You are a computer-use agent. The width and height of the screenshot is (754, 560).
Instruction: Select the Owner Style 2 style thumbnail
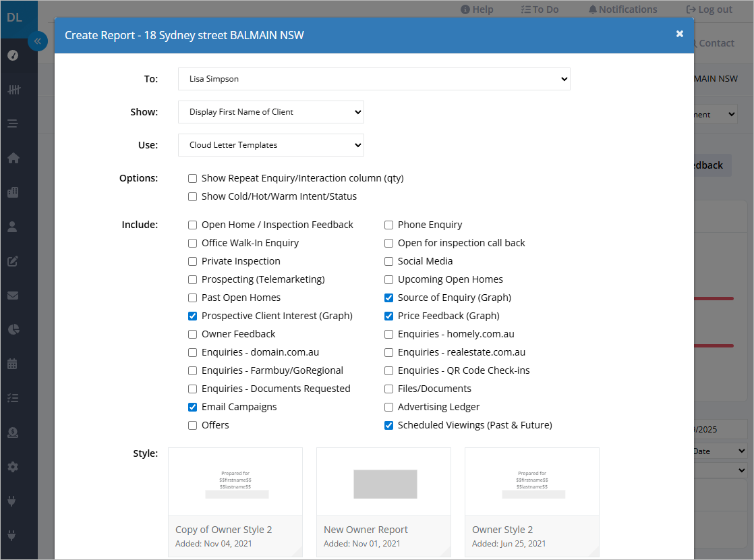pos(532,502)
